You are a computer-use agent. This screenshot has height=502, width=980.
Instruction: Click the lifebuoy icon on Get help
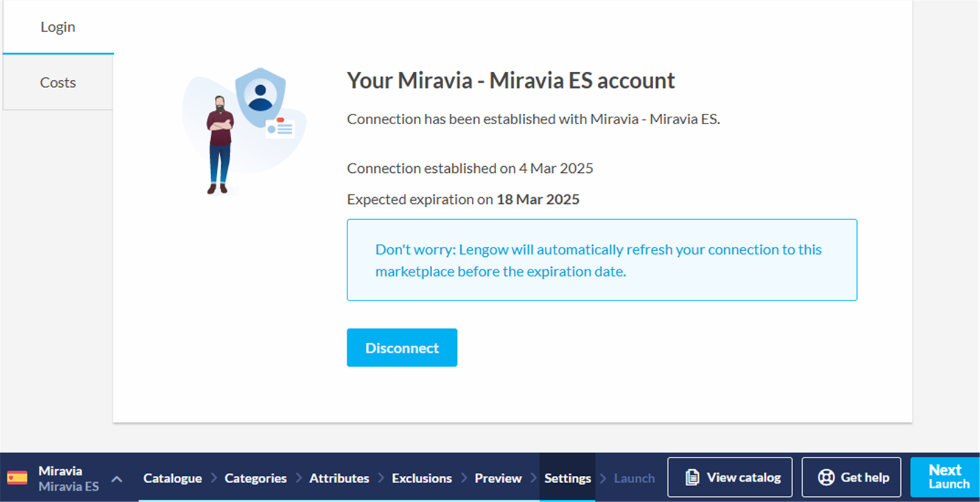pos(826,478)
